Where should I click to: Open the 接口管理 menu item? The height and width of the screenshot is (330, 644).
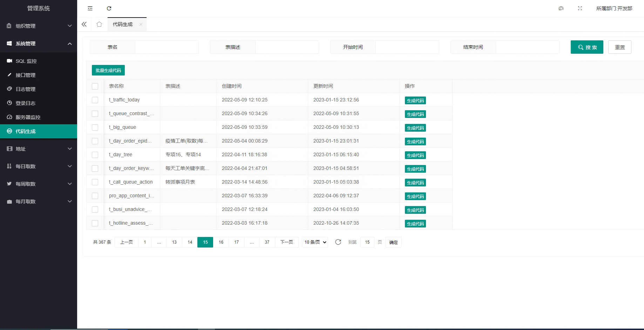[x=39, y=75]
